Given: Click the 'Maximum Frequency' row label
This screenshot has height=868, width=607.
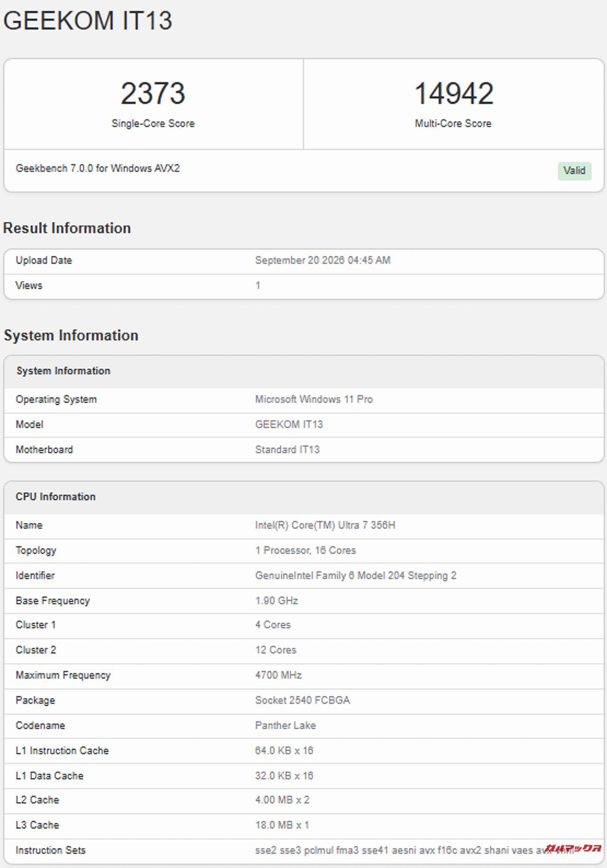Looking at the screenshot, I should (x=63, y=675).
